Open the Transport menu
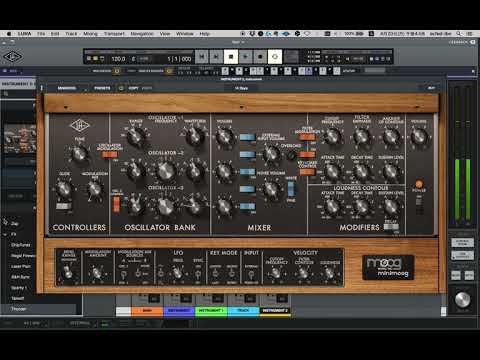The width and height of the screenshot is (480, 360). [114, 34]
